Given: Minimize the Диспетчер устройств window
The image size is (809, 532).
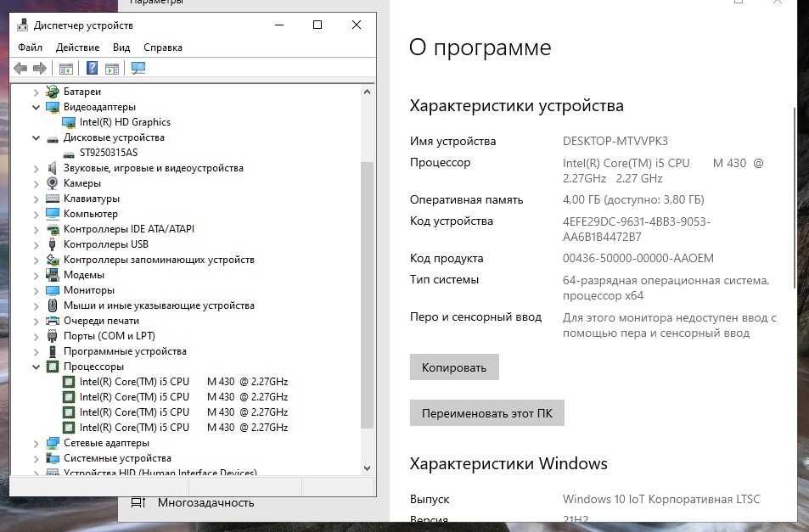Looking at the screenshot, I should 279,25.
